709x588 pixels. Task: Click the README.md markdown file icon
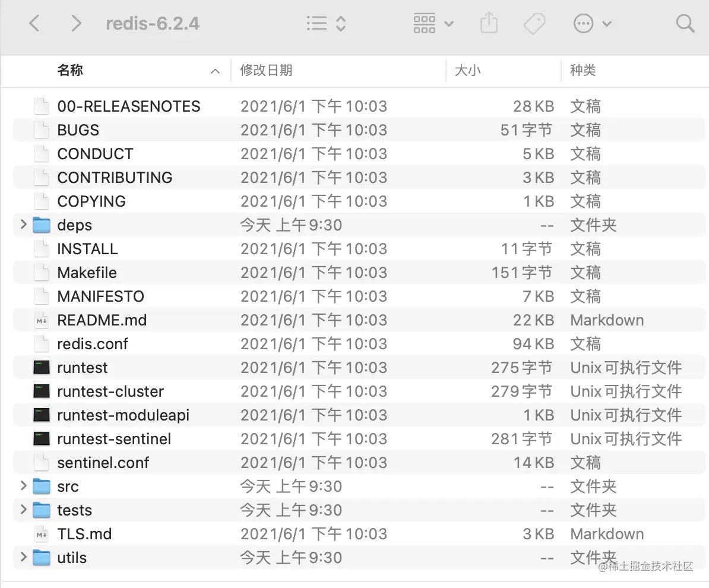[x=42, y=320]
